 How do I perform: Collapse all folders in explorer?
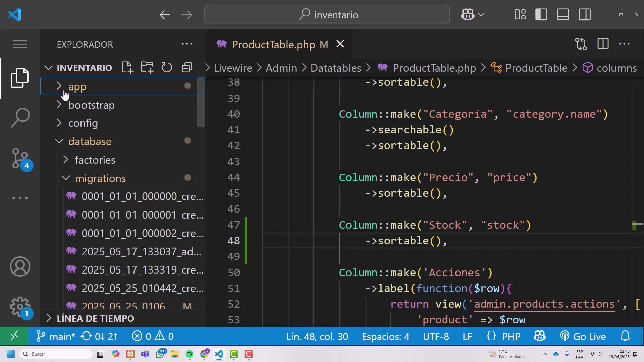click(187, 67)
